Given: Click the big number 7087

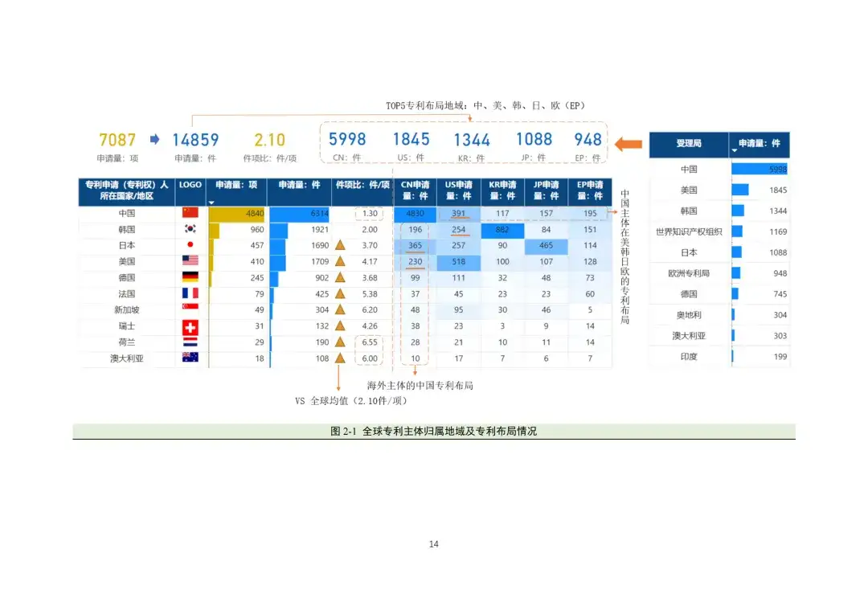Looking at the screenshot, I should click(117, 140).
